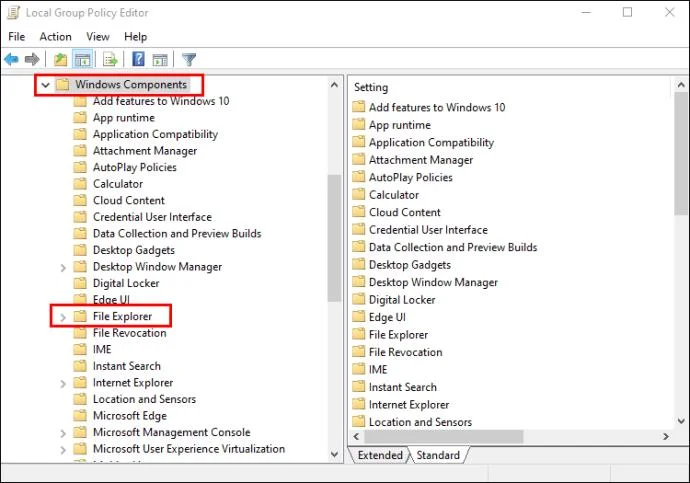Image resolution: width=690 pixels, height=483 pixels.
Task: Click the Digital Locker folder icon in right pane
Action: [359, 299]
